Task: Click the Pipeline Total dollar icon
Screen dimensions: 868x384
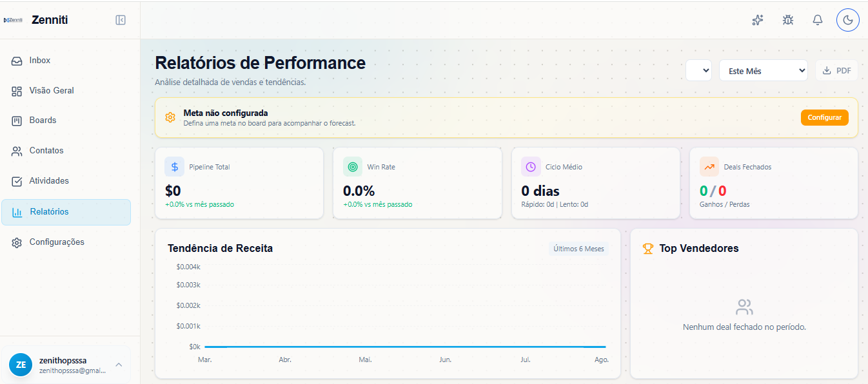Action: [x=175, y=167]
